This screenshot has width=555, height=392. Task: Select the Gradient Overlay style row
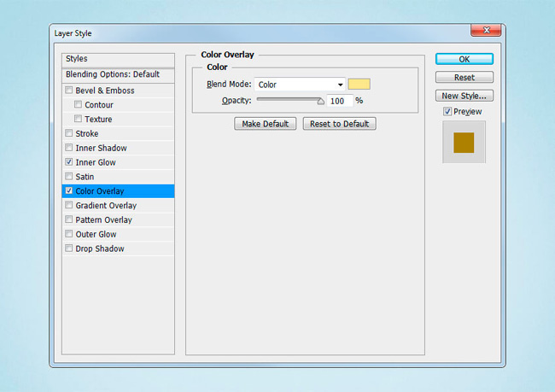tap(118, 205)
